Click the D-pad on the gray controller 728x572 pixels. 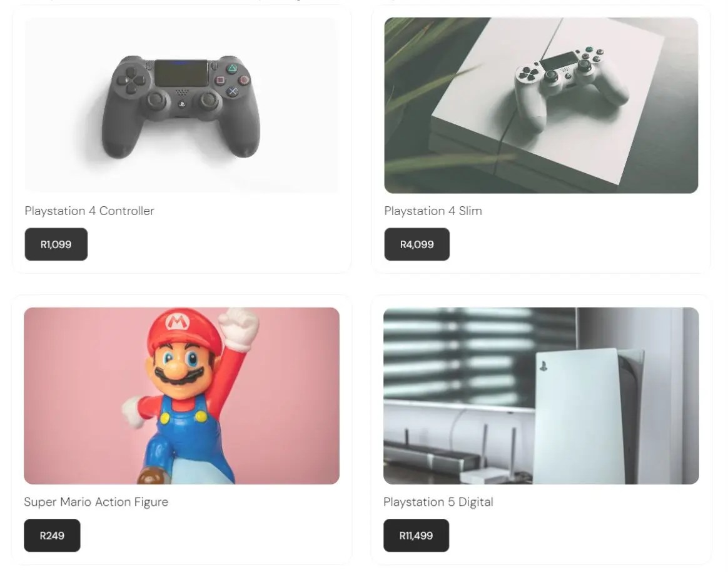[131, 80]
